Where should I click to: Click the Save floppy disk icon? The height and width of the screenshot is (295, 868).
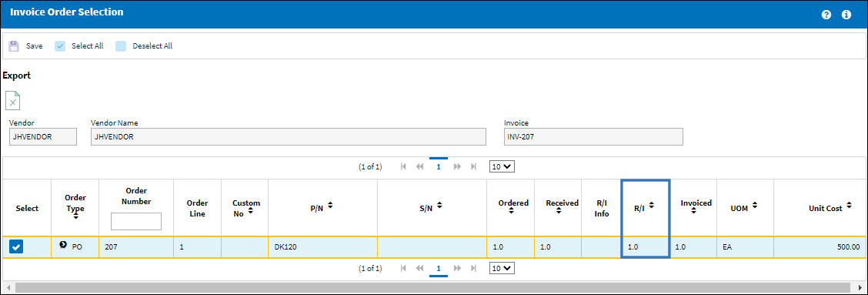pyautogui.click(x=14, y=46)
